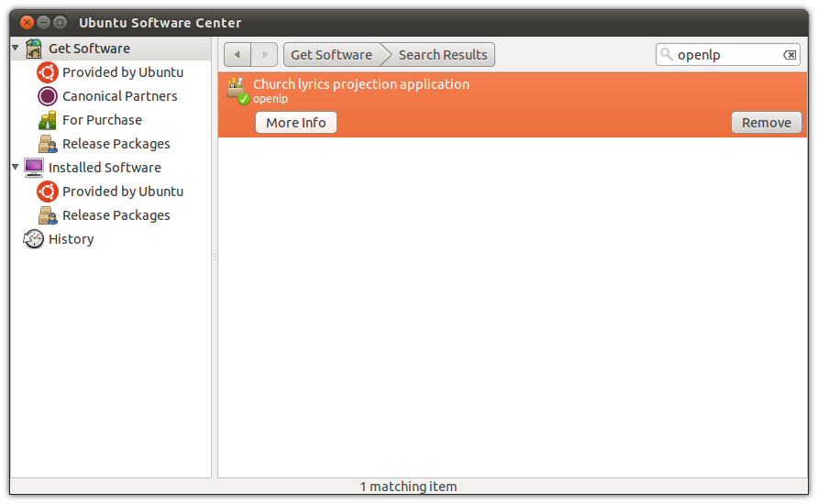Image resolution: width=818 pixels, height=504 pixels.
Task: Select the Get Software breadcrumb
Action: [x=332, y=55]
